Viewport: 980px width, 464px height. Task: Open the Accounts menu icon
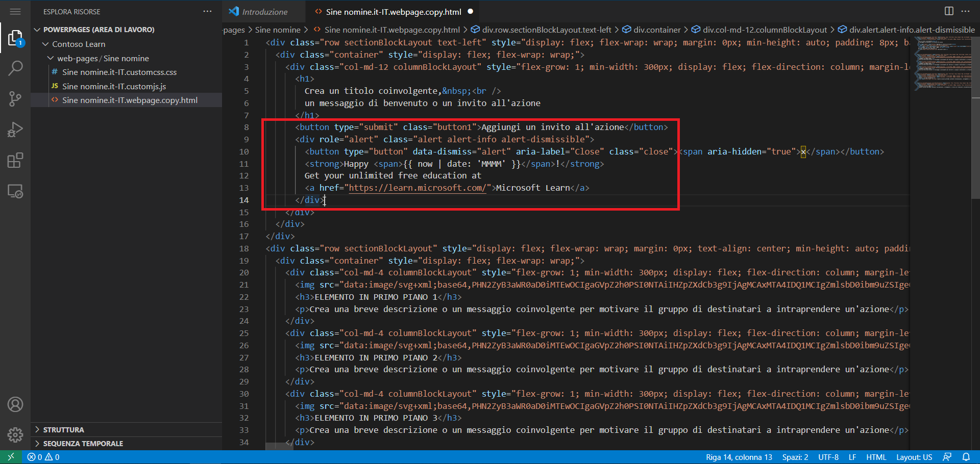coord(15,404)
